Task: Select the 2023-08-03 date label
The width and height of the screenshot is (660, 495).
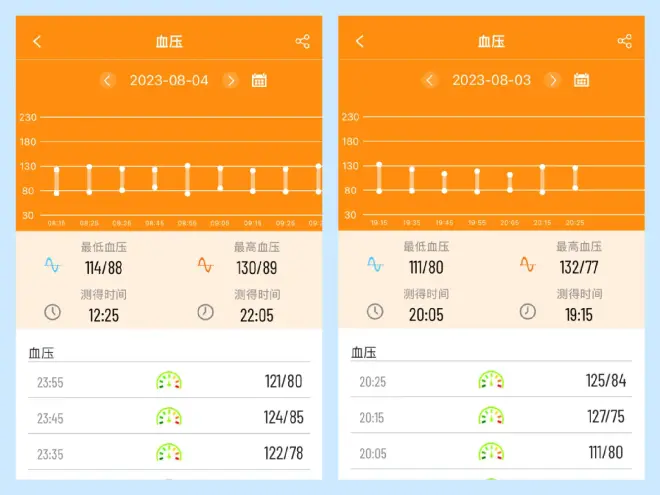Action: [491, 80]
